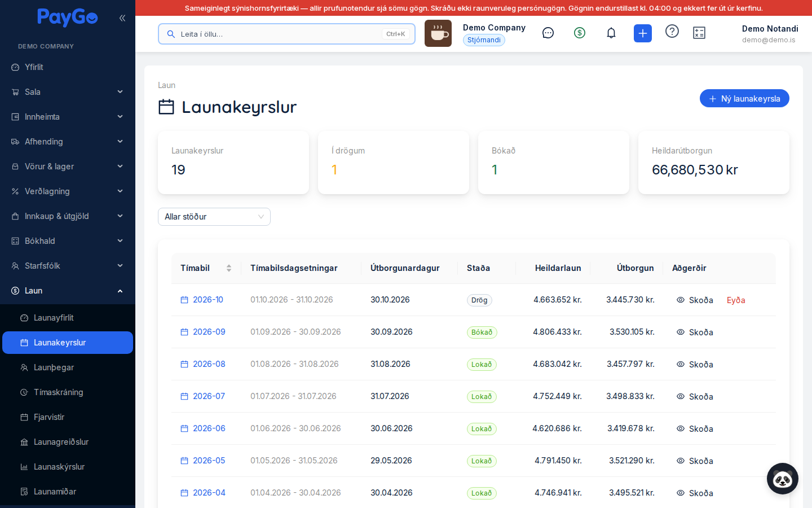This screenshot has height=508, width=812.
Task: View the 2026-09 payroll via Skoða
Action: click(695, 332)
